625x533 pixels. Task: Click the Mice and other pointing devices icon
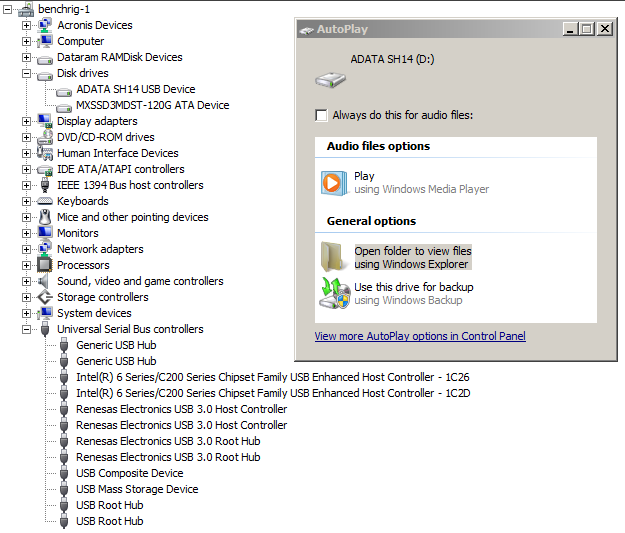pyautogui.click(x=45, y=217)
